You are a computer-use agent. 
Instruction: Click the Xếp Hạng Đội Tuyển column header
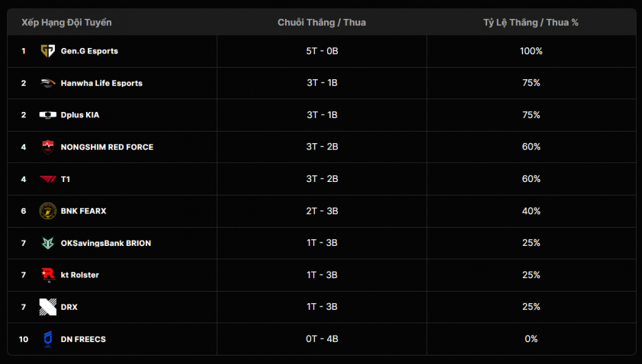(66, 23)
